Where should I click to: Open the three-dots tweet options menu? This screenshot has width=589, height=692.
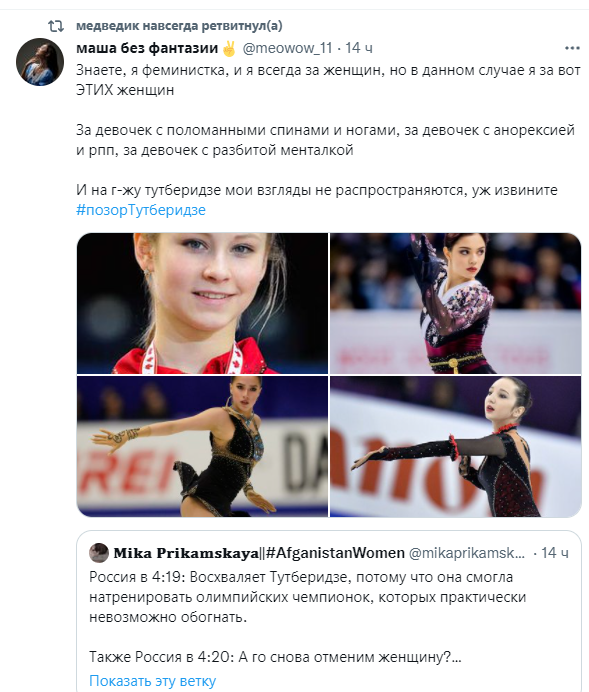click(572, 48)
